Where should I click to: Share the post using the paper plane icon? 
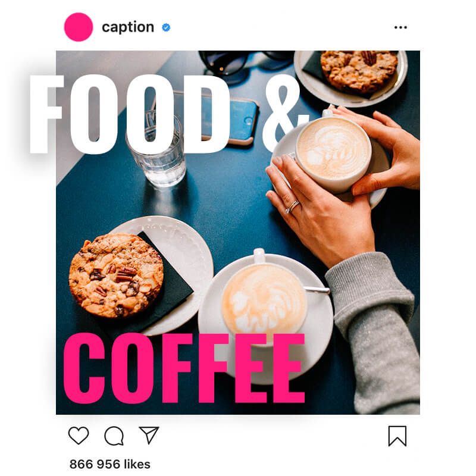coord(149,435)
